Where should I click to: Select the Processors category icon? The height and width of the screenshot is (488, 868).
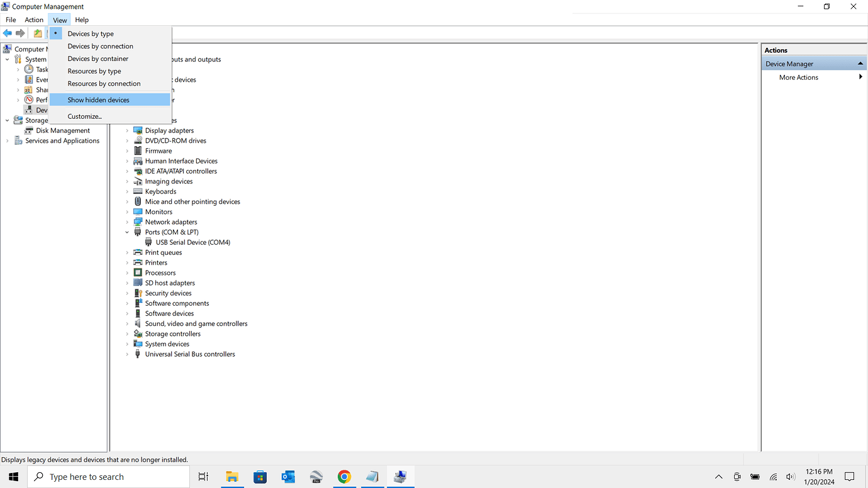(x=138, y=273)
